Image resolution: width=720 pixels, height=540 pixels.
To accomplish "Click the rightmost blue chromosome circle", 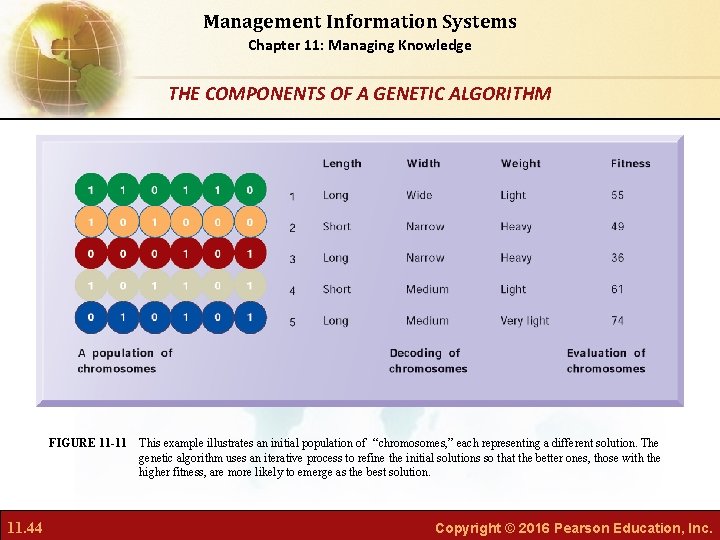I will click(250, 317).
